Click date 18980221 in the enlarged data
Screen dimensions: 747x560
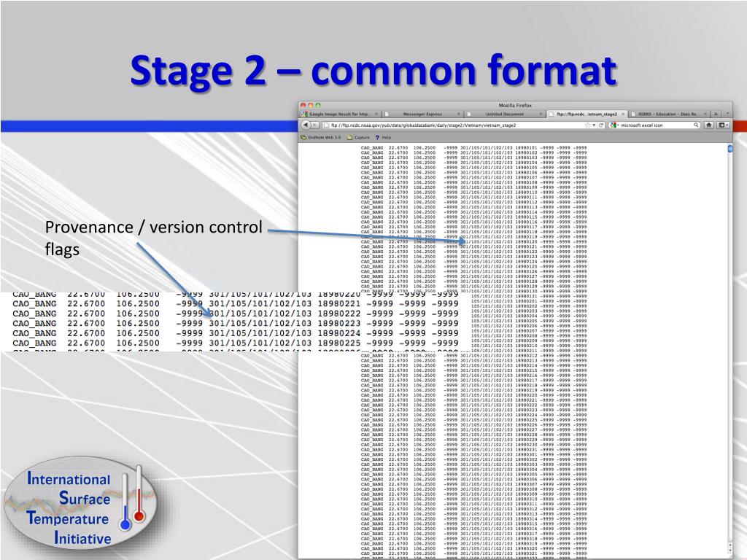coord(339,304)
